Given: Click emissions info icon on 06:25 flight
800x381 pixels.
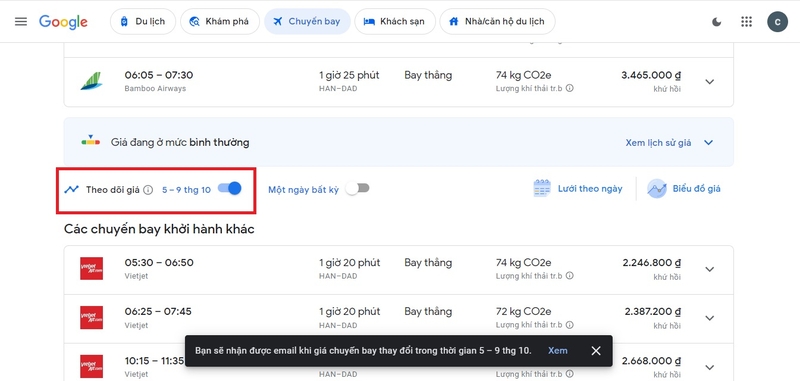Looking at the screenshot, I should (569, 325).
